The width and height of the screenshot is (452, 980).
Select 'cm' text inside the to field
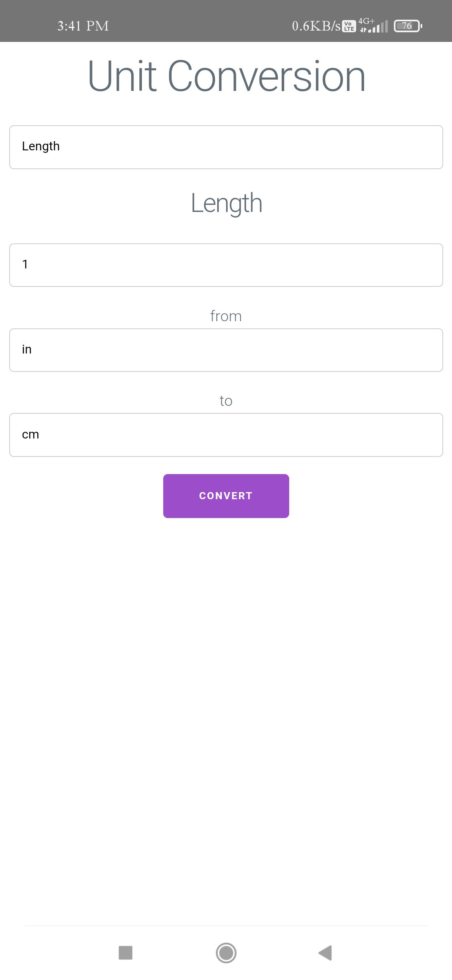[x=30, y=434]
